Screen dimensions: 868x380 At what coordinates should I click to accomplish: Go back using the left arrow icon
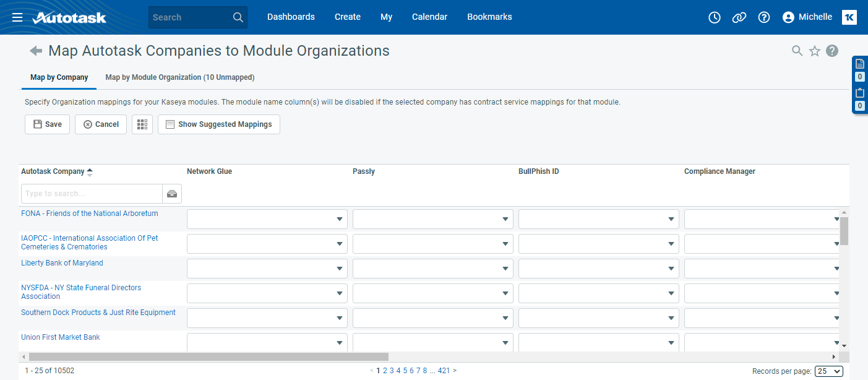[x=36, y=51]
